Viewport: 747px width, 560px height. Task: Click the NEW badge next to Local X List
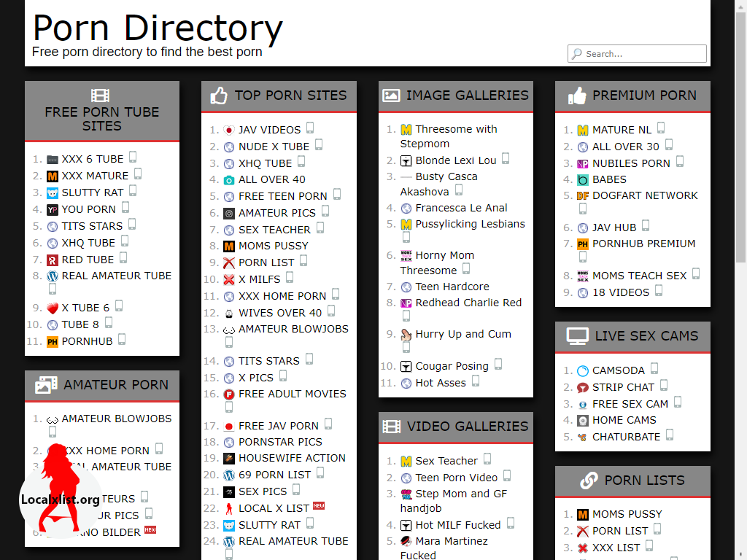pyautogui.click(x=318, y=505)
